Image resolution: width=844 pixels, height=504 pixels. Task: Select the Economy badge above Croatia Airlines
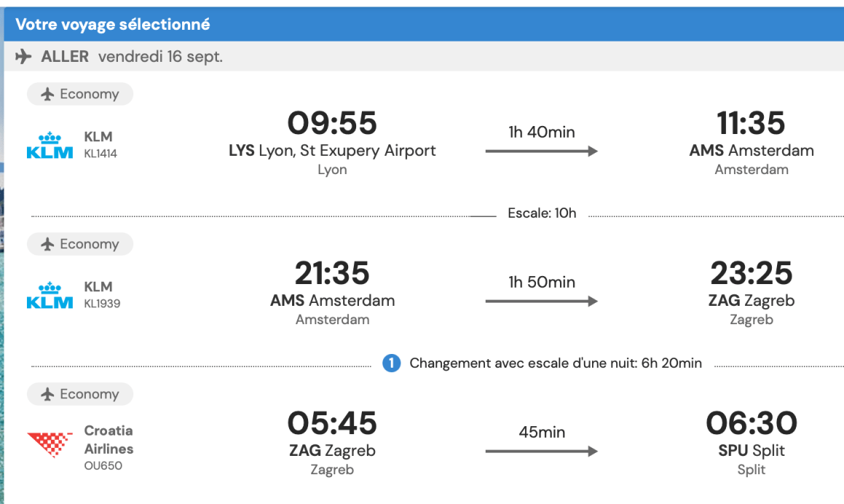coord(80,394)
